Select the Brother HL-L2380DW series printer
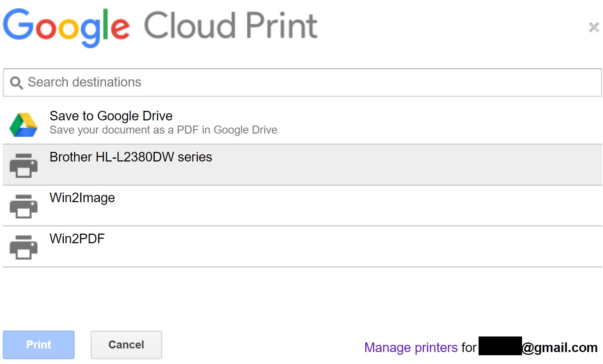This screenshot has height=364, width=603. pos(130,157)
